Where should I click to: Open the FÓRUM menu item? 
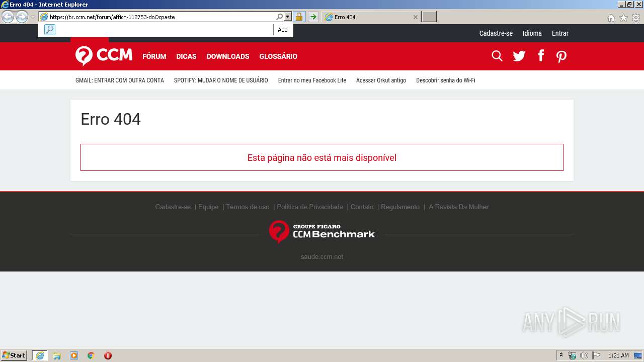[154, 56]
